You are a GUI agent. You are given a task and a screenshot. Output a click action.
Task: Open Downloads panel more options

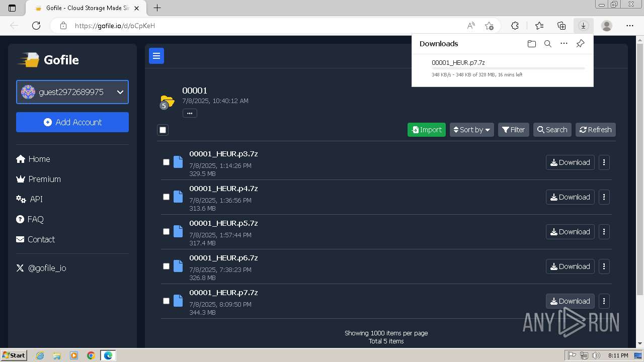click(564, 44)
